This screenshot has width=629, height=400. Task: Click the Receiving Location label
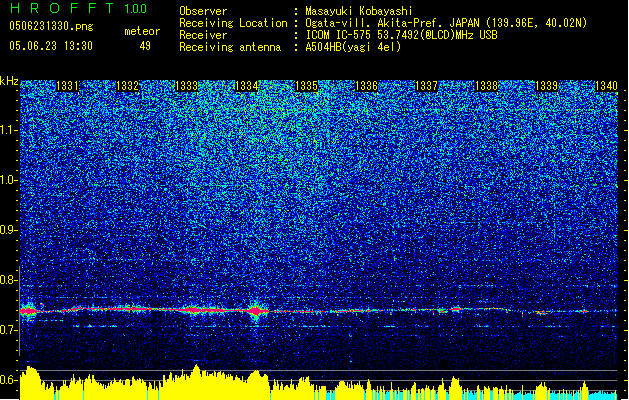point(233,23)
